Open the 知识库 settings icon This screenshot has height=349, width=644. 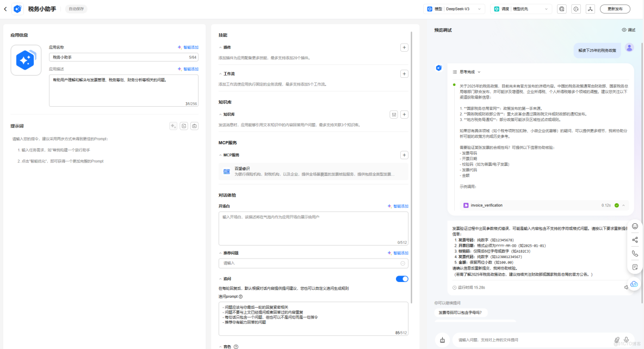394,114
